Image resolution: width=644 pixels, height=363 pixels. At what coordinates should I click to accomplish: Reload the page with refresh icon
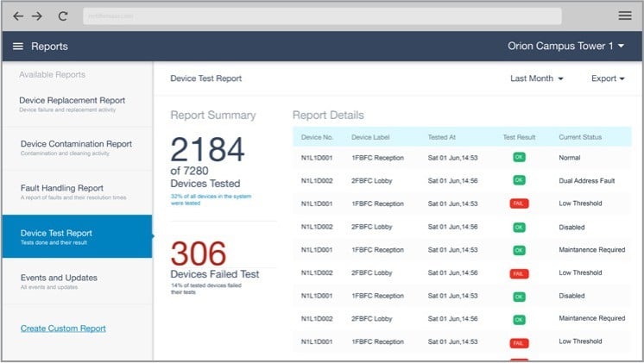pos(63,16)
